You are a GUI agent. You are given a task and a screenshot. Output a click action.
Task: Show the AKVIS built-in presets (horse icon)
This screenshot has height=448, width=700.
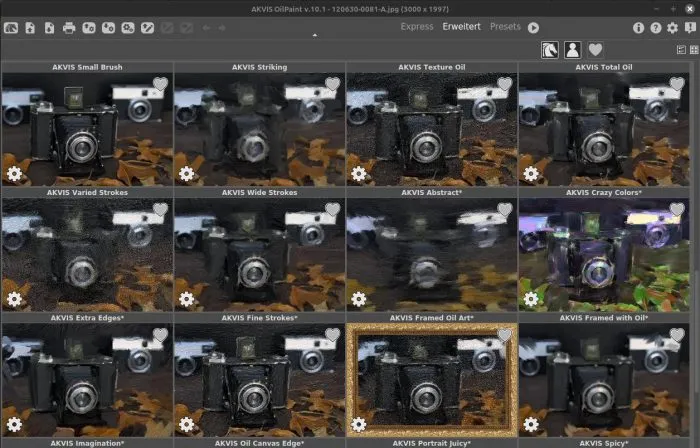[550, 49]
